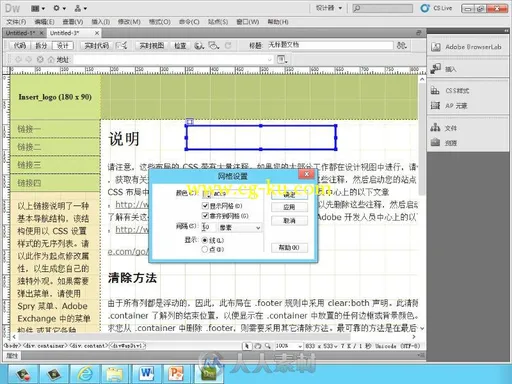Select the Dots (点) display radio button

click(205, 249)
